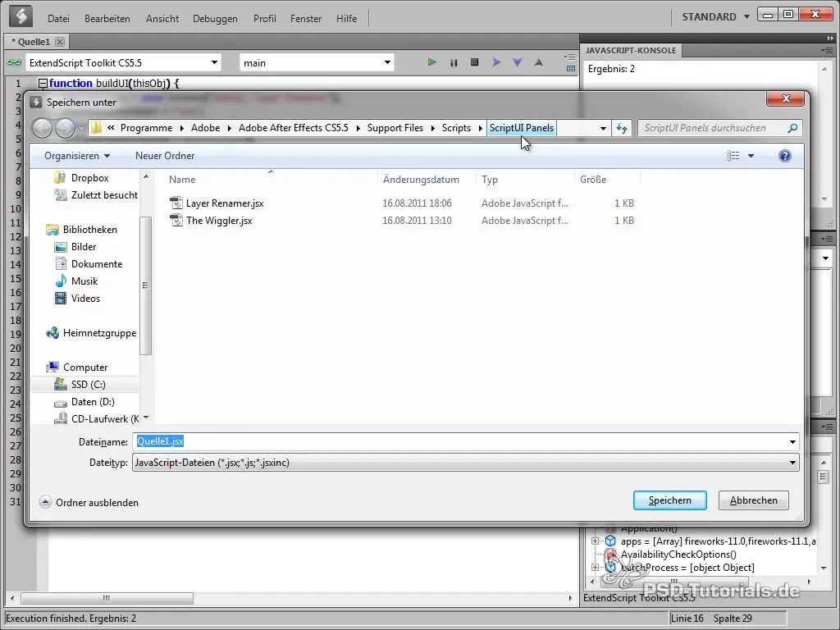
Task: Collapse the buildUI function fold marker
Action: [43, 83]
